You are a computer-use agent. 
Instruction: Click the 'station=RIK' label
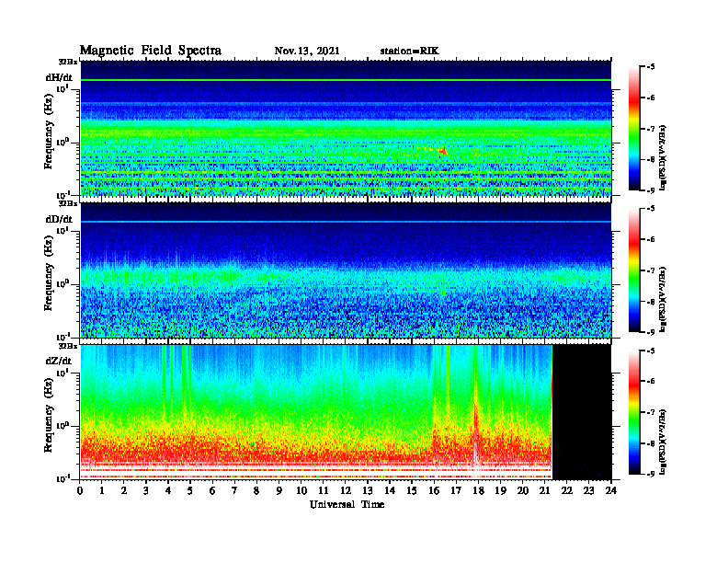(x=410, y=52)
